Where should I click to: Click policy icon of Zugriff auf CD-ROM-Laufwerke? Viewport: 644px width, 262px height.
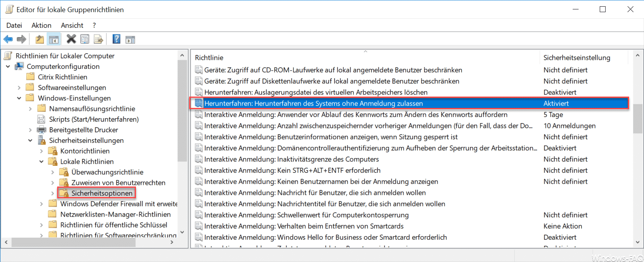point(199,70)
